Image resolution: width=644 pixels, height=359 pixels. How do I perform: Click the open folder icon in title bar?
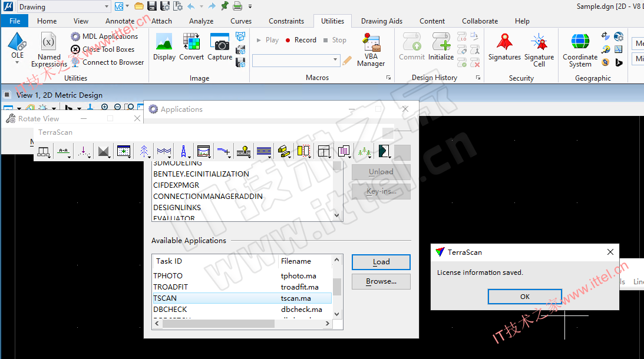pyautogui.click(x=139, y=6)
